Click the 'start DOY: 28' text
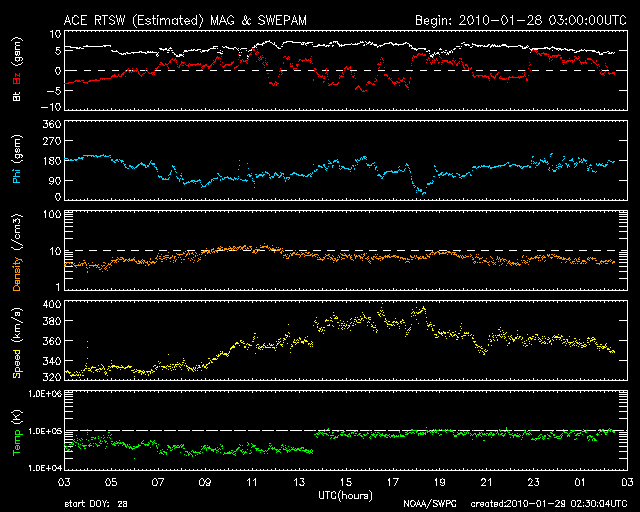 pyautogui.click(x=96, y=504)
